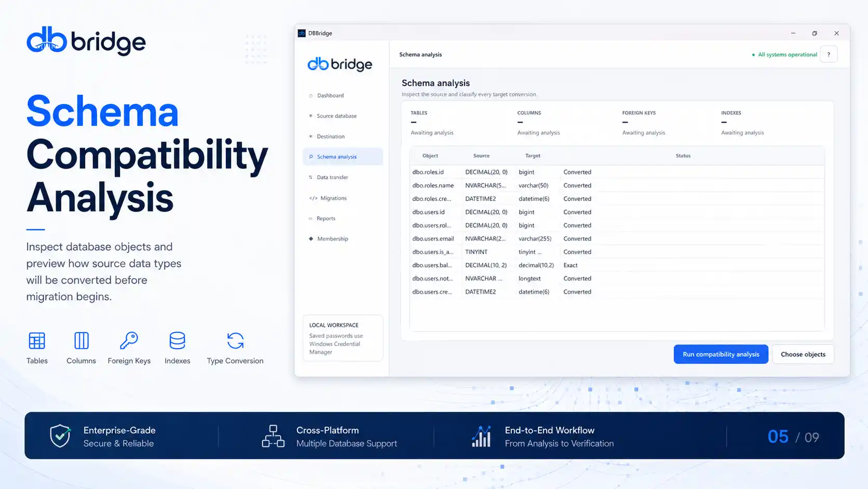Click the INDEXES summary card
This screenshot has height=489, width=868.
(x=742, y=124)
